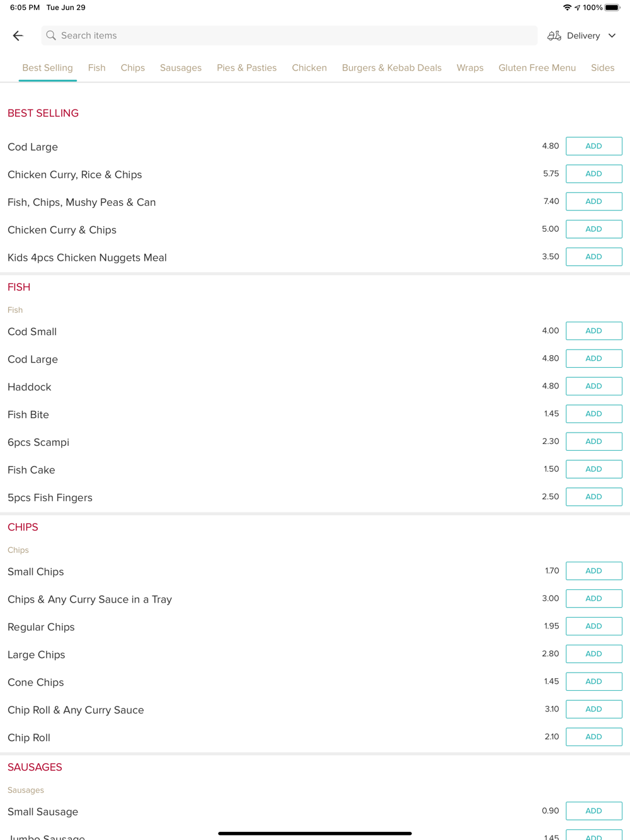
Task: Add Large Chips to the order
Action: click(x=594, y=654)
